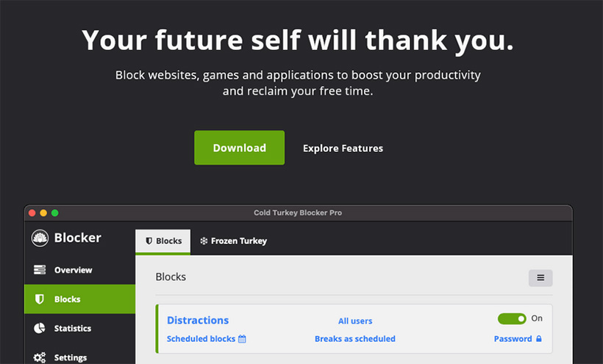
Task: Click the Blocks panel heading text
Action: click(x=171, y=276)
